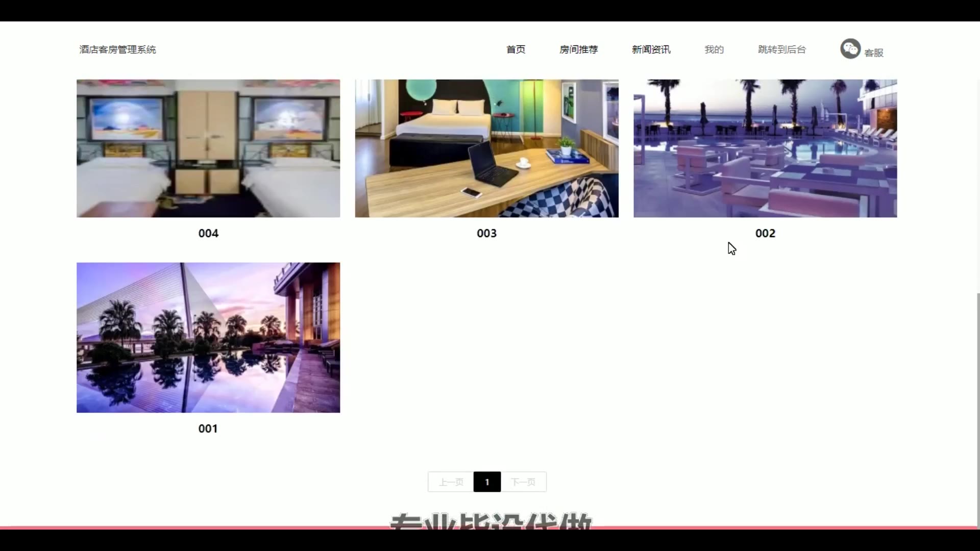Open the 首页 navigation item
The width and height of the screenshot is (980, 551).
pos(516,49)
